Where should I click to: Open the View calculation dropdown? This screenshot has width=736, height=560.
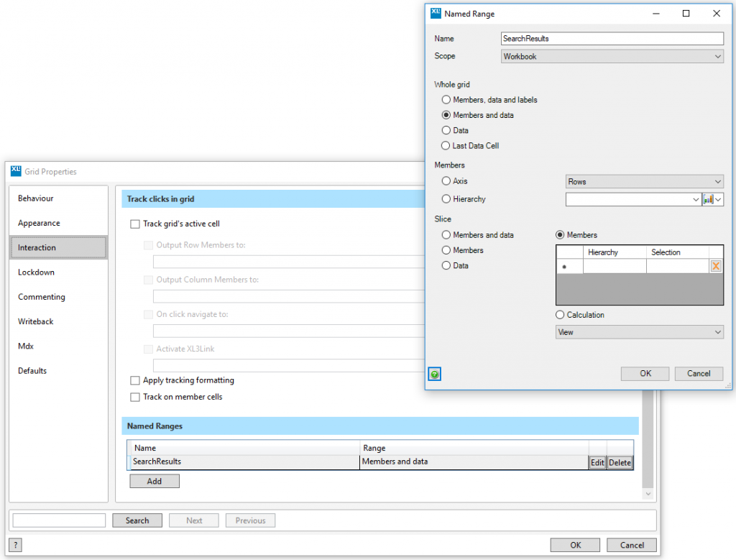click(x=640, y=332)
